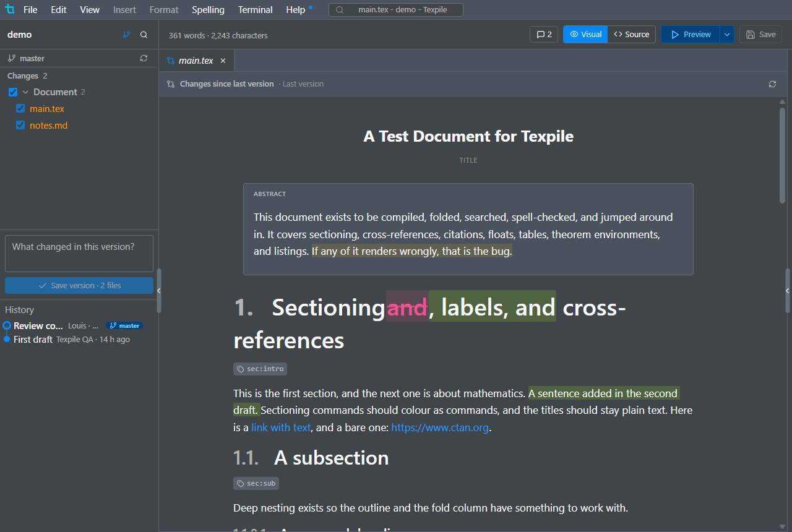
Task: Collapse the Document changes group chevron
Action: pyautogui.click(x=25, y=92)
